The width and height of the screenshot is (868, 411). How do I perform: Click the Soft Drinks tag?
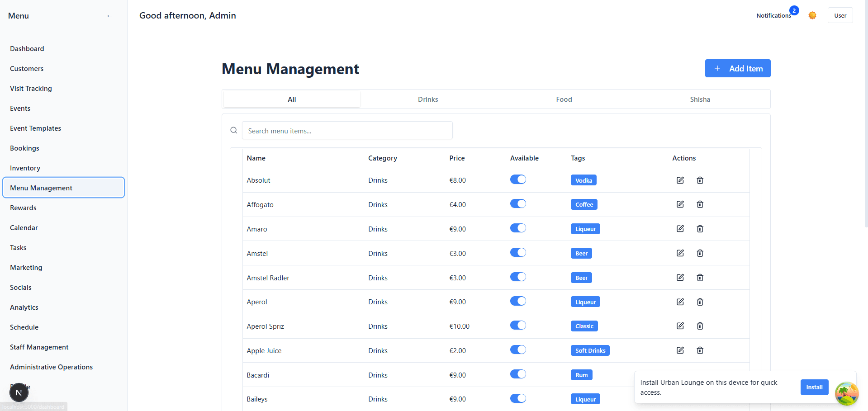(x=590, y=350)
